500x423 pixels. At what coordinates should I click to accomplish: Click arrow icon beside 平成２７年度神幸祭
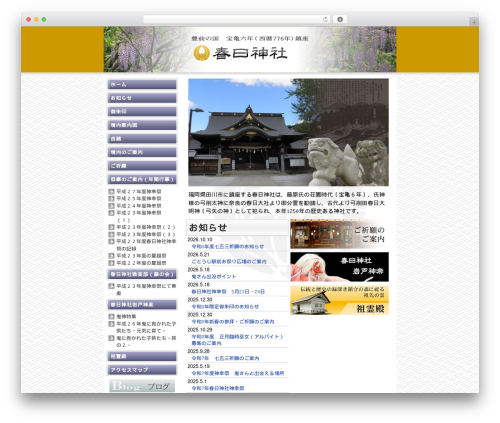pos(111,192)
